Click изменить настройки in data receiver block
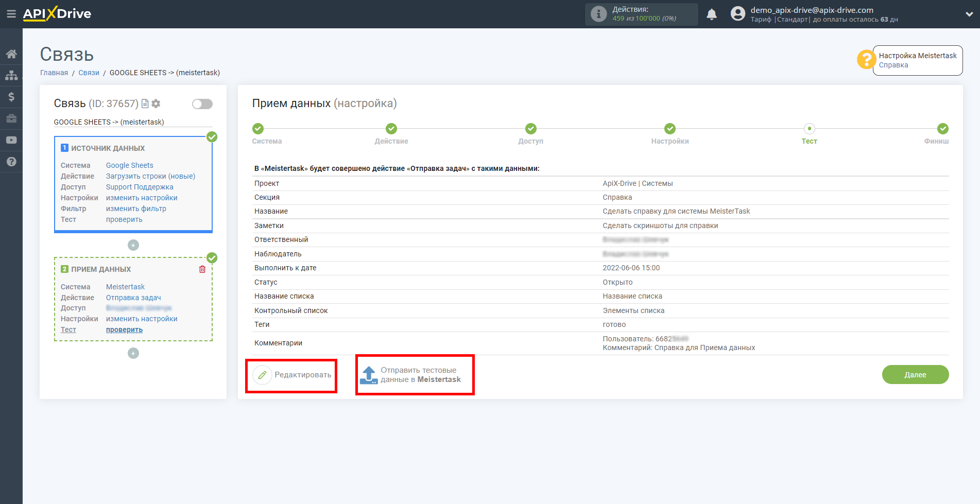980x504 pixels. point(142,319)
